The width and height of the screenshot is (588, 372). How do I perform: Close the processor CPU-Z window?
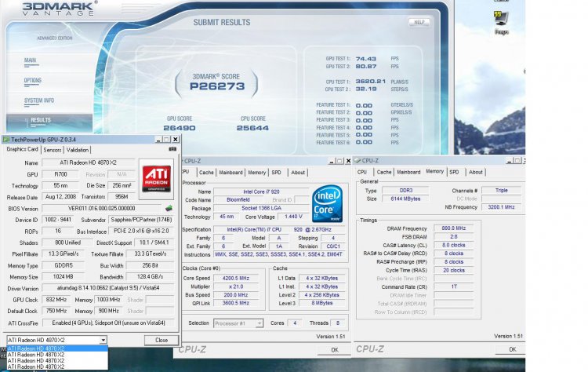click(348, 161)
